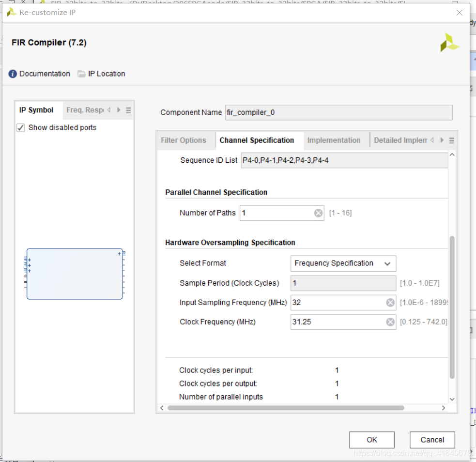Open the Documentation link
Image resolution: width=476 pixels, height=462 pixels.
[x=45, y=74]
